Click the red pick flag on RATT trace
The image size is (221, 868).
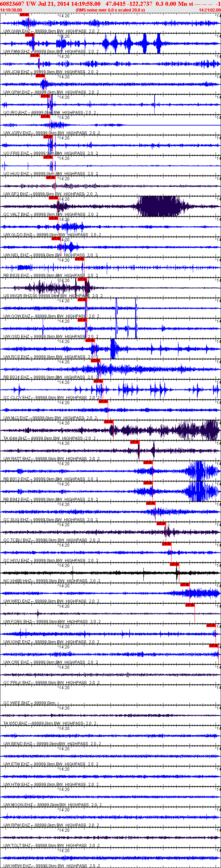click(135, 442)
